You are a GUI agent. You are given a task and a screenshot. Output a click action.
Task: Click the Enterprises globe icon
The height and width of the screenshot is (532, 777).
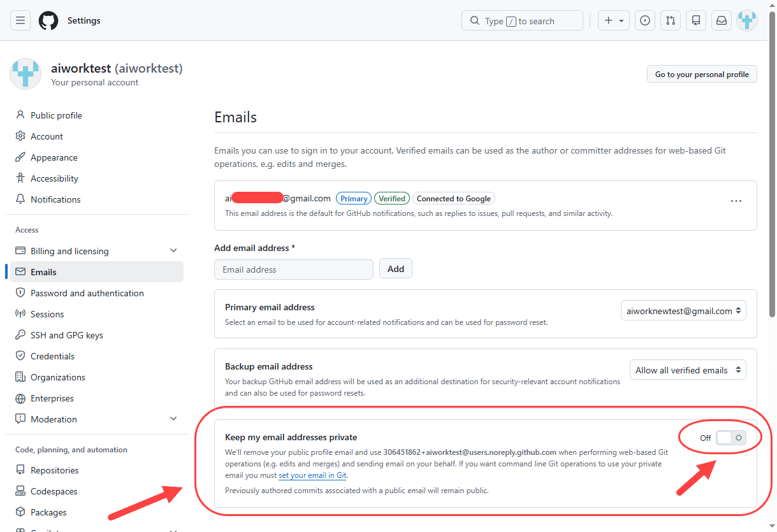(20, 398)
